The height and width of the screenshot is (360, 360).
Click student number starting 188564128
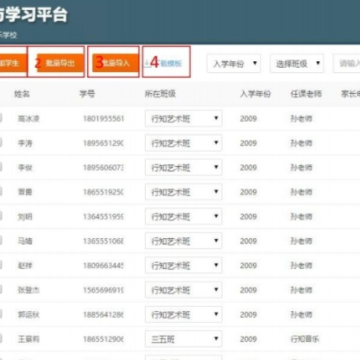click(x=103, y=315)
